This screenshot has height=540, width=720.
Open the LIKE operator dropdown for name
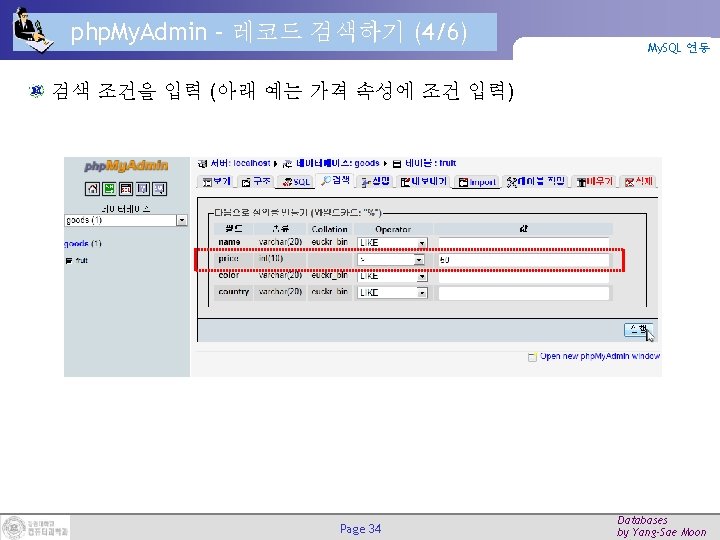pos(393,242)
